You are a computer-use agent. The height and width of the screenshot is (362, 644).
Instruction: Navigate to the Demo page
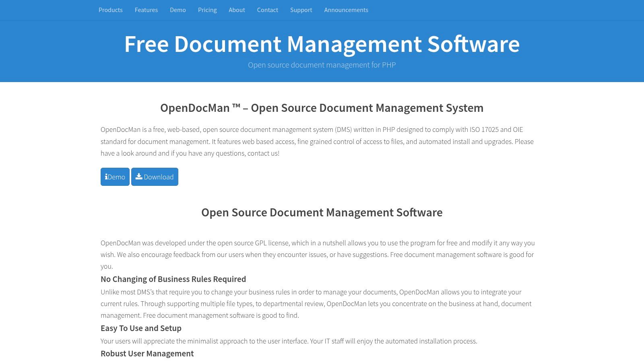[x=178, y=10]
